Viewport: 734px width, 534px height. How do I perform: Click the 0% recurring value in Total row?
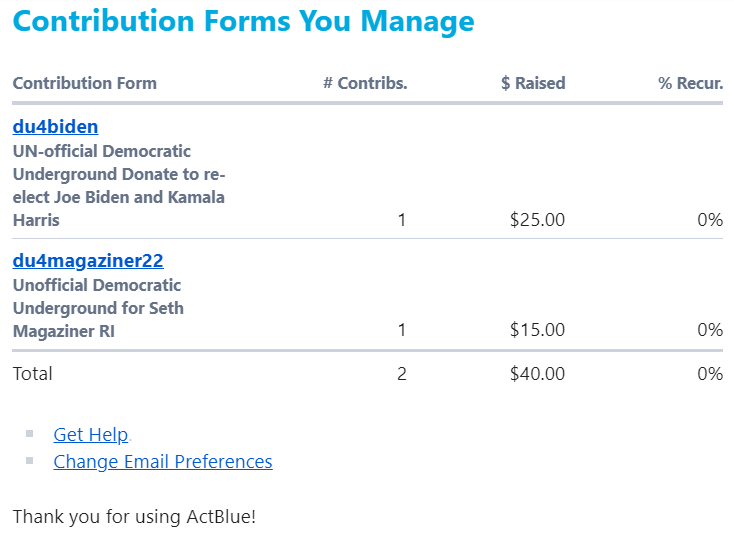(x=710, y=374)
